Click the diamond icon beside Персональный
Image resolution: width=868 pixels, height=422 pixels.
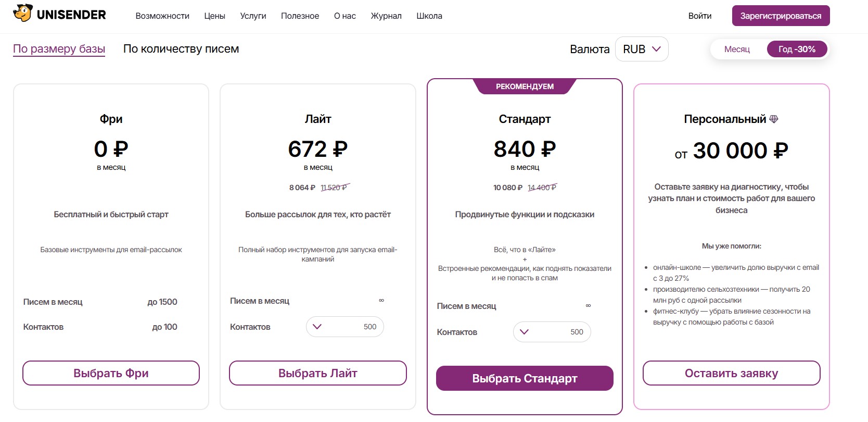pos(774,119)
